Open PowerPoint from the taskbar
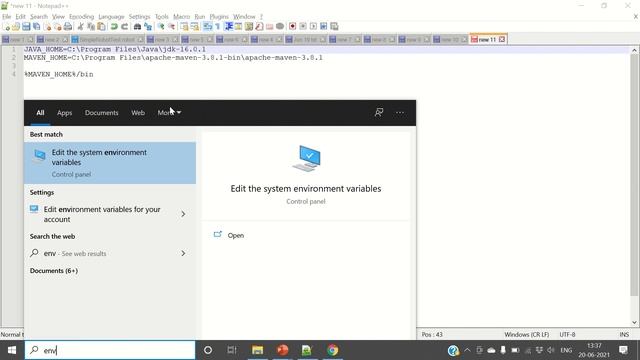The image size is (640, 360). (x=282, y=350)
